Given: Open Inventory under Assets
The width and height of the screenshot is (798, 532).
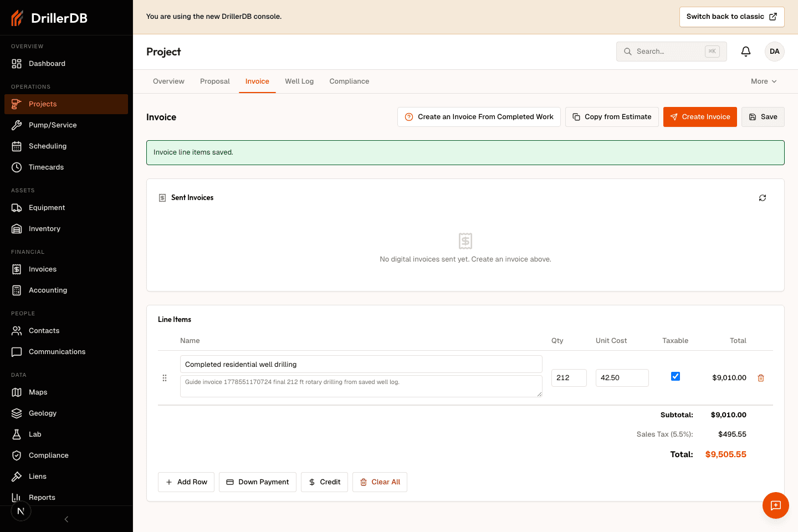Looking at the screenshot, I should pos(66,229).
